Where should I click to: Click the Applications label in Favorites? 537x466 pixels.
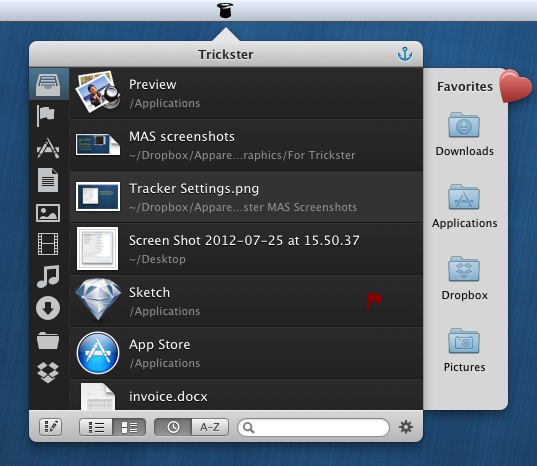(x=464, y=223)
